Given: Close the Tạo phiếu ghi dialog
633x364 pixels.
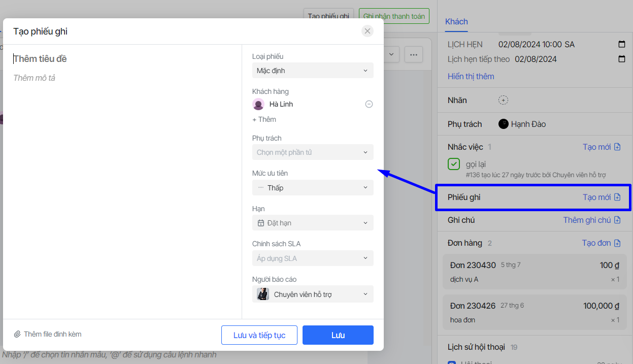Looking at the screenshot, I should (x=368, y=31).
